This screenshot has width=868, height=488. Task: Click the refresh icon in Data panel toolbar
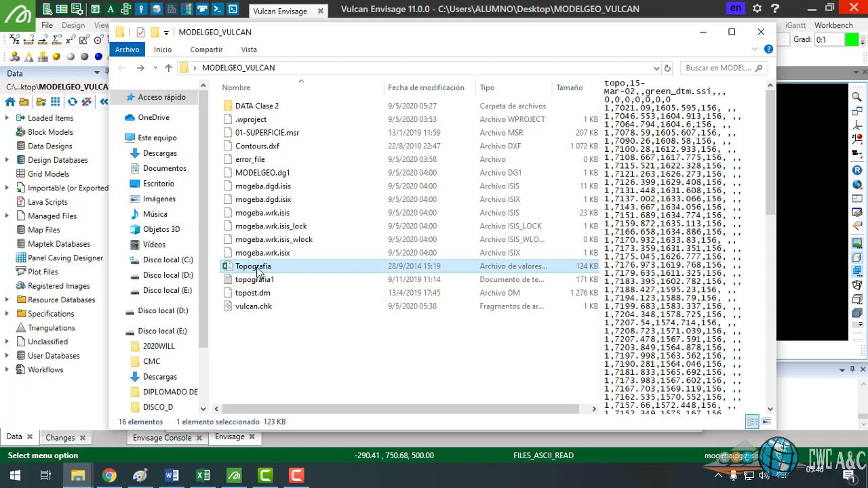pyautogui.click(x=72, y=102)
